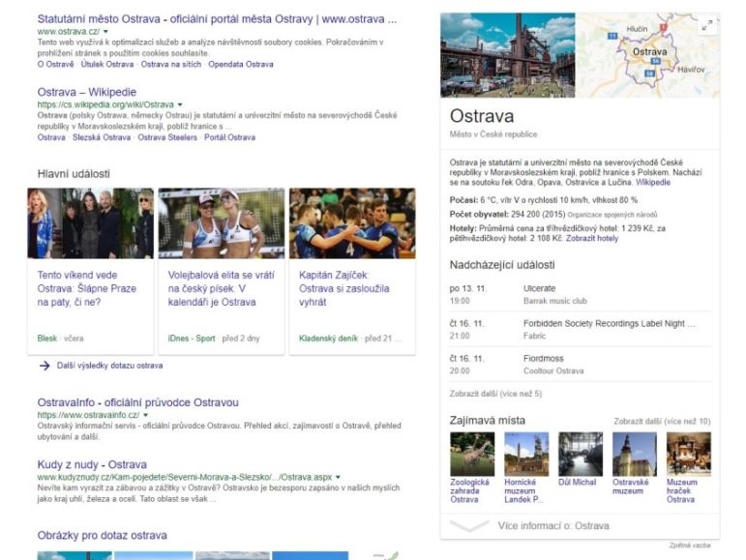Open dropdown arrow next to www.ostrava.cz

point(105,31)
